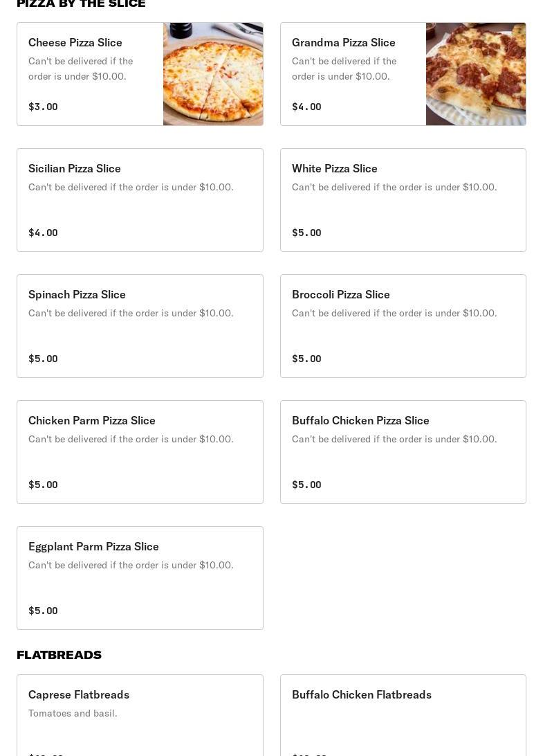Select the Eggplant Parm Pizza Slice
The image size is (543, 756).
pos(140,578)
